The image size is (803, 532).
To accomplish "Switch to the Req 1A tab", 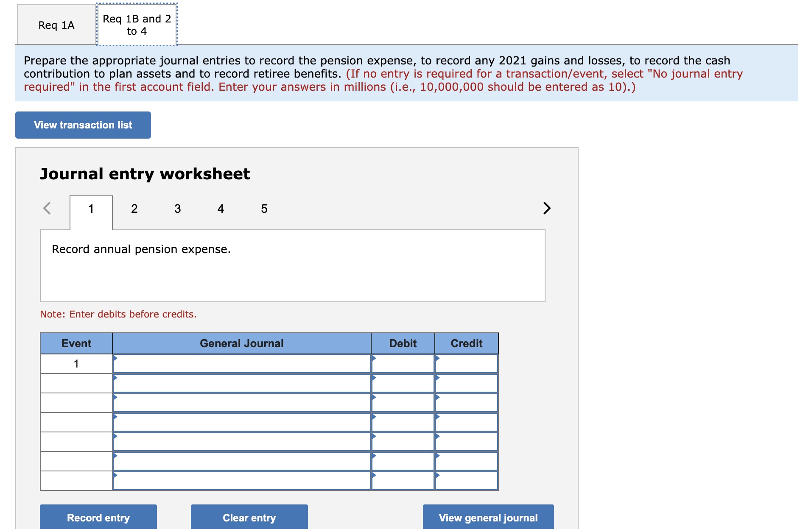I will [56, 25].
